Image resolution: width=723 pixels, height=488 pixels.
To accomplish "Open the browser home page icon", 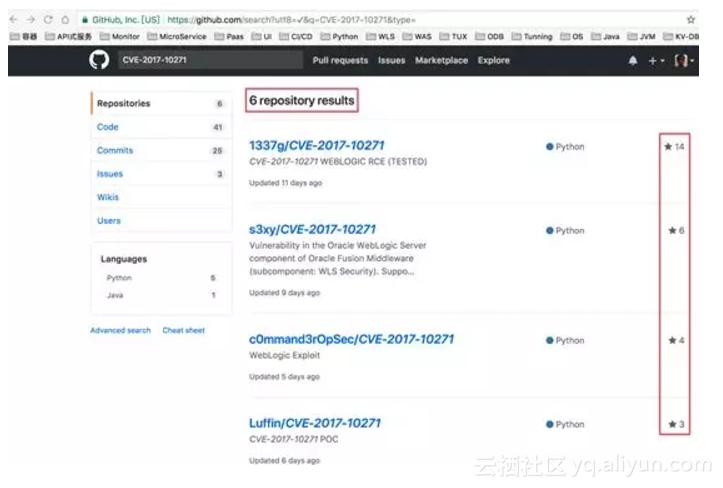I will click(65, 20).
